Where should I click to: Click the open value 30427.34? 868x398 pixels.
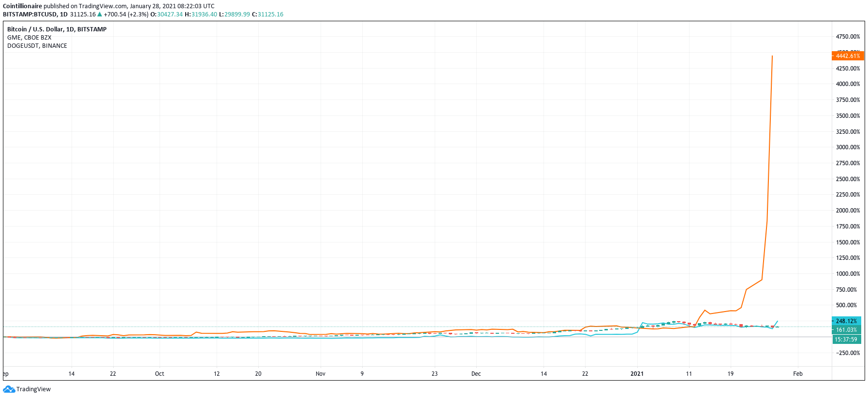170,14
